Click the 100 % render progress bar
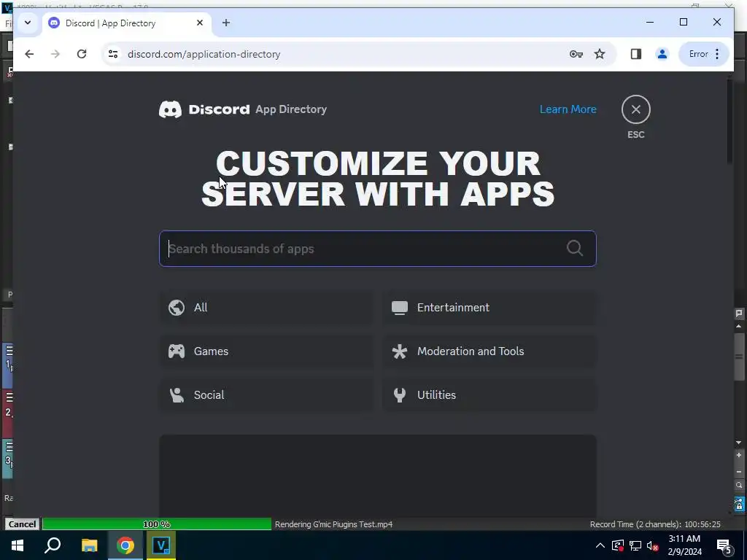Screen dimensions: 747x560 click(x=157, y=524)
